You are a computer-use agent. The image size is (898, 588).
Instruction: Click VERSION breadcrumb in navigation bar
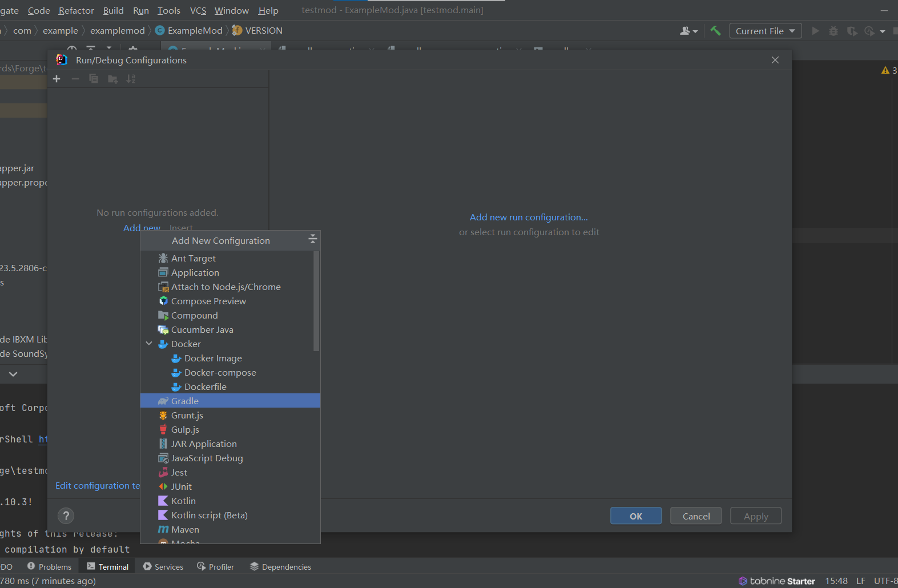pos(257,30)
